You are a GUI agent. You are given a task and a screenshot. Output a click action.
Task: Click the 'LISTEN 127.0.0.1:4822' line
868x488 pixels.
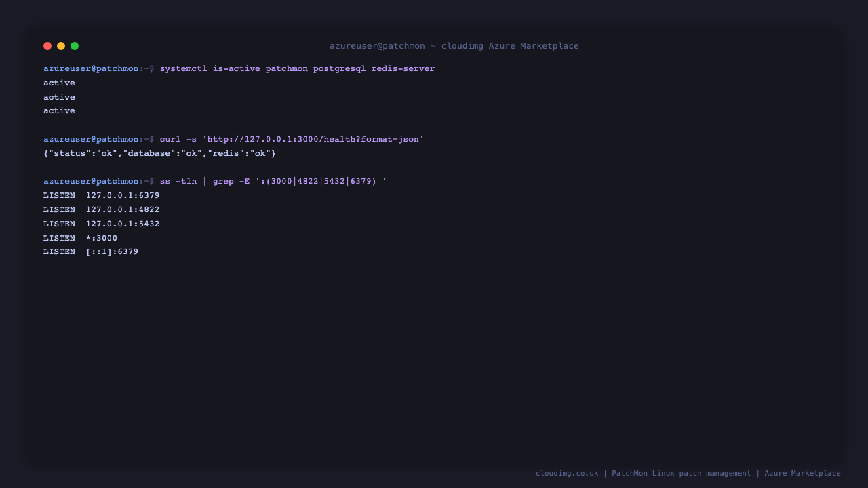[102, 210]
